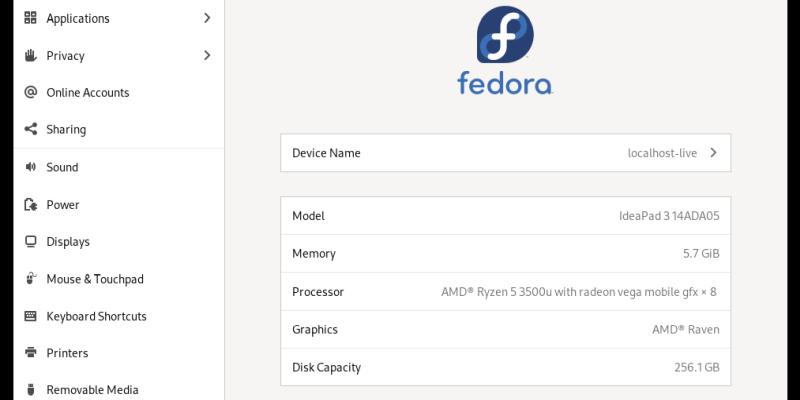Click the Mouse & Touchpad icon

30,279
